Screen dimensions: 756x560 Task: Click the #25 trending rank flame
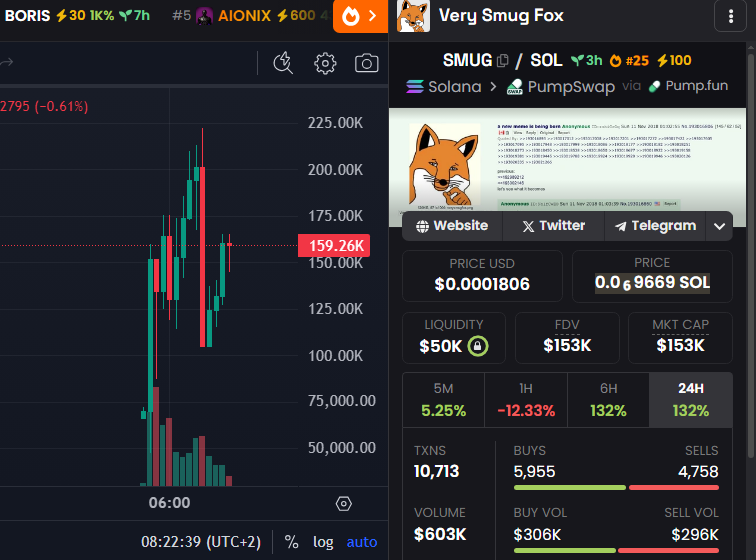coord(629,60)
